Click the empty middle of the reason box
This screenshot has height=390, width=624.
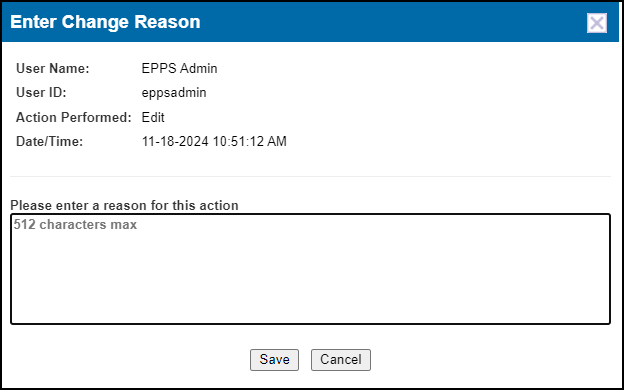point(310,275)
